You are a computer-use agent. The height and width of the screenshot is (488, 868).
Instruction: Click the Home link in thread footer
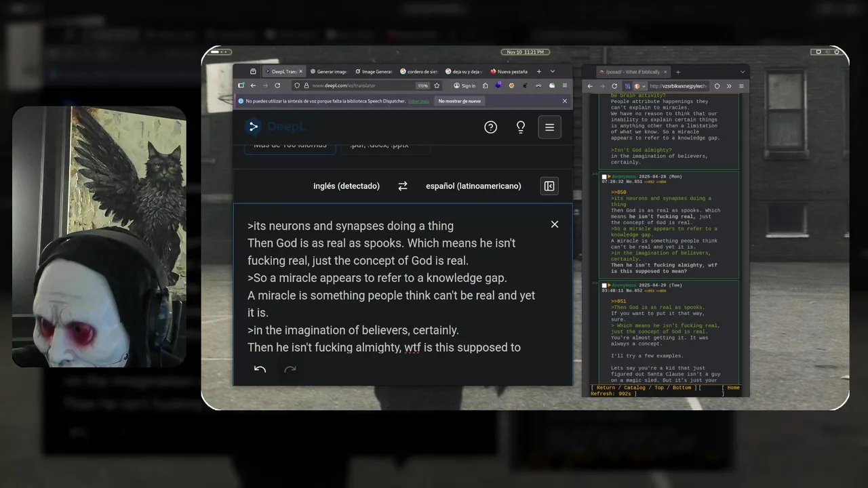click(x=734, y=388)
